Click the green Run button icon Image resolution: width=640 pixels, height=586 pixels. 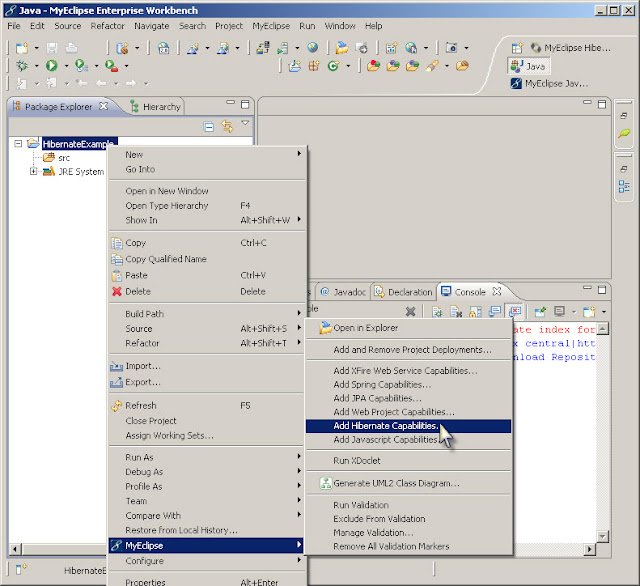tap(51, 66)
